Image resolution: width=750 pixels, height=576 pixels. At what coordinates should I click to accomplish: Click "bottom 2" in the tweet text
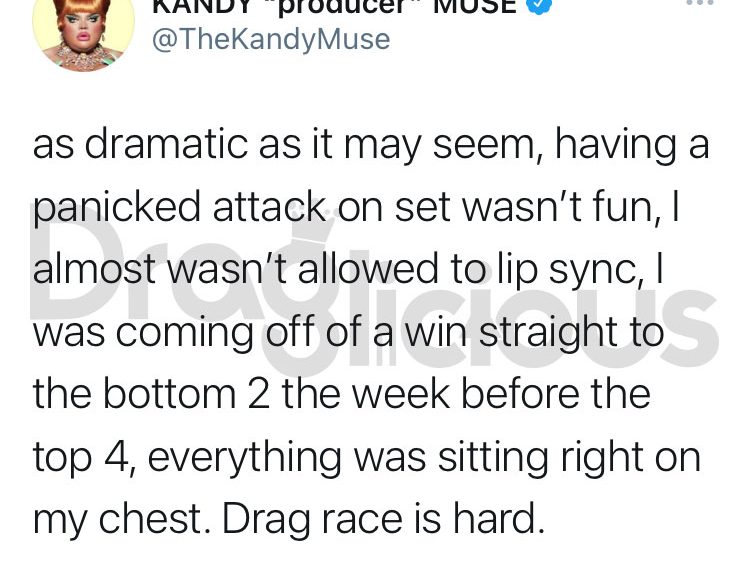188,394
